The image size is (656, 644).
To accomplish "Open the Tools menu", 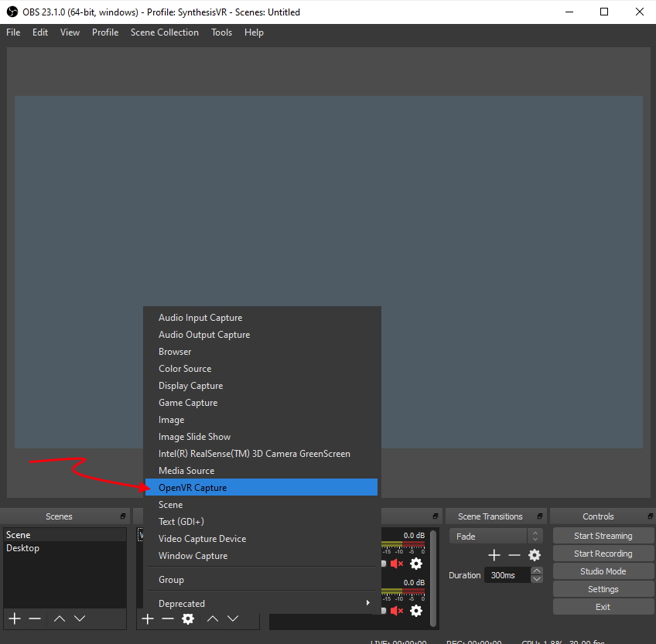I will (x=221, y=32).
